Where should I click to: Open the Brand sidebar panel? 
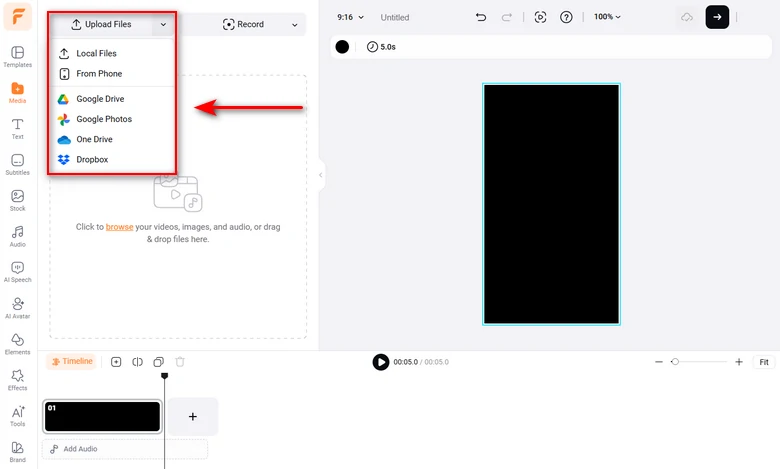pos(17,452)
